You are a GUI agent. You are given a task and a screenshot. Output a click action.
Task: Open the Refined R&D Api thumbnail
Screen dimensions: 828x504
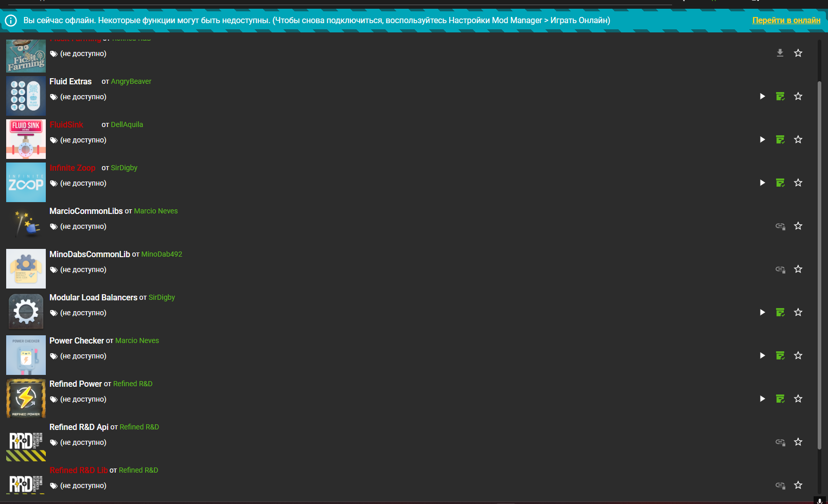(x=26, y=441)
